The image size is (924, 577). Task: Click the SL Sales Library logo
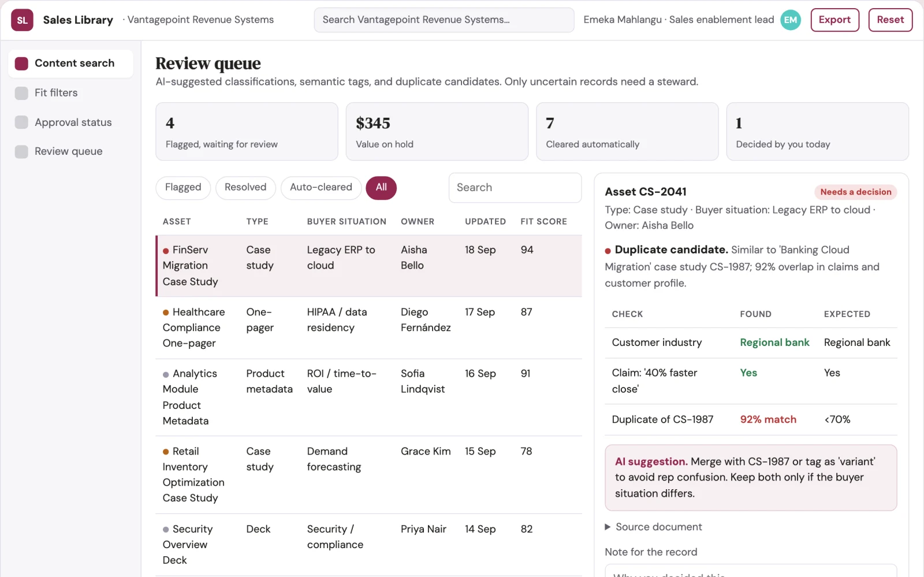tap(22, 20)
